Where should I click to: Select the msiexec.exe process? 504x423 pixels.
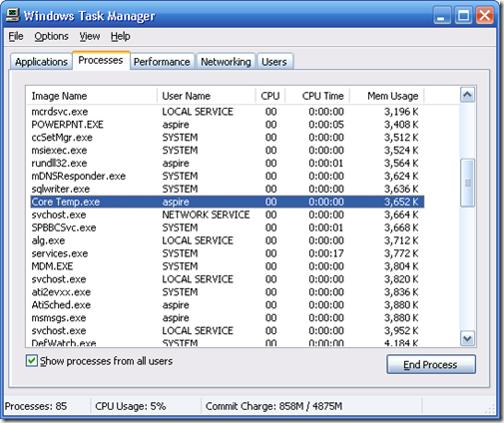point(228,151)
